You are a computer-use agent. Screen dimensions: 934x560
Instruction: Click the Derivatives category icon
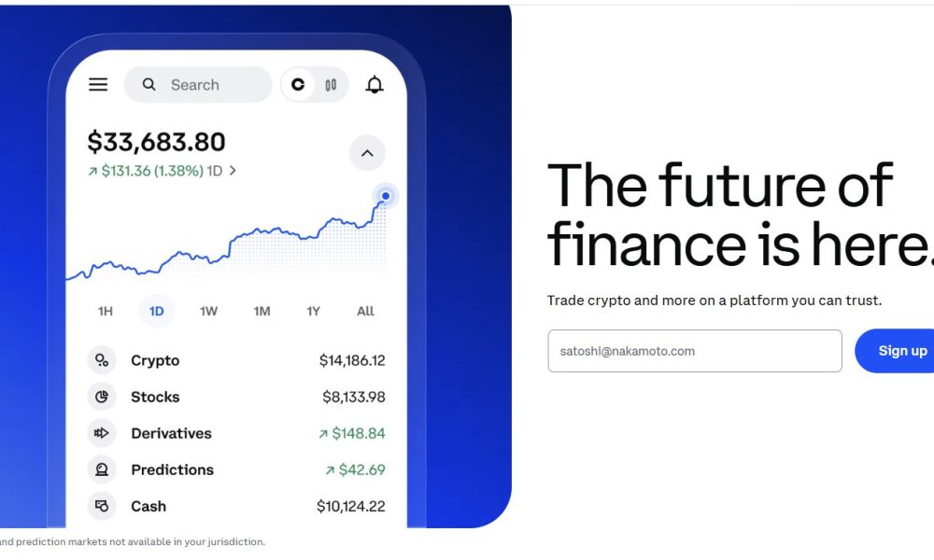[102, 433]
